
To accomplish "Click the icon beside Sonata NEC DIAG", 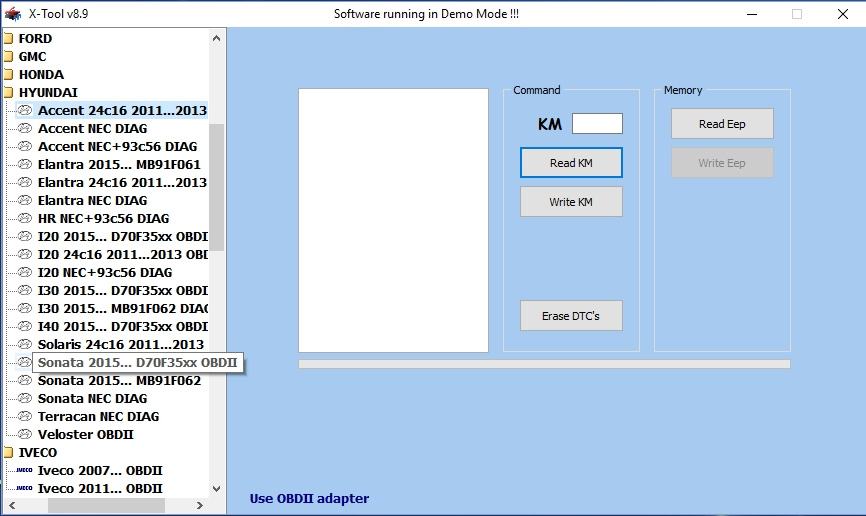I will 25,398.
